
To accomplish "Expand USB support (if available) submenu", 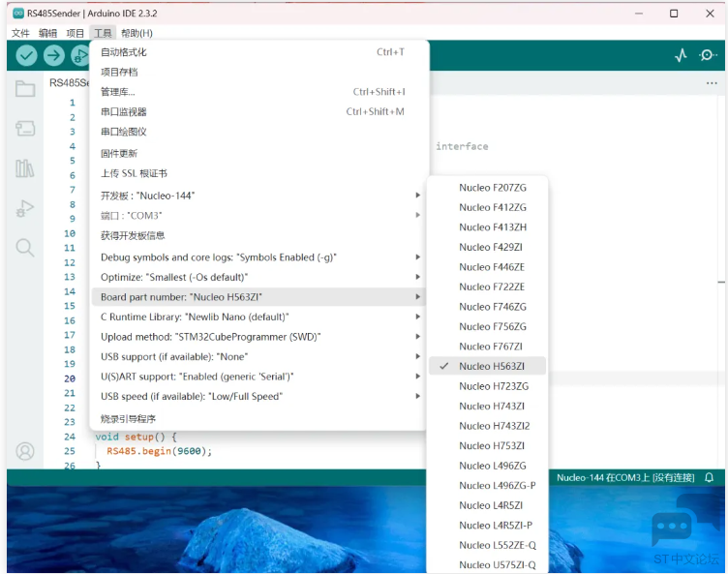I will tap(258, 356).
